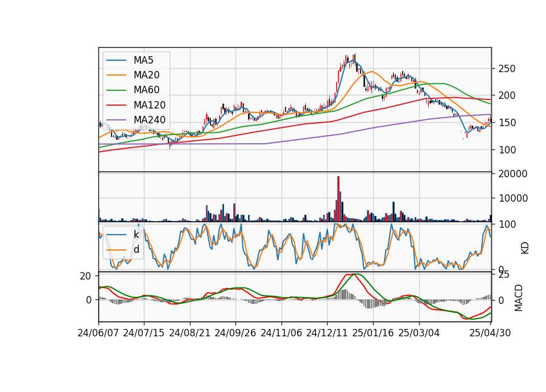Screen dimensions: 546x392
Task: Click the MA60 legend label
Action: [146, 90]
